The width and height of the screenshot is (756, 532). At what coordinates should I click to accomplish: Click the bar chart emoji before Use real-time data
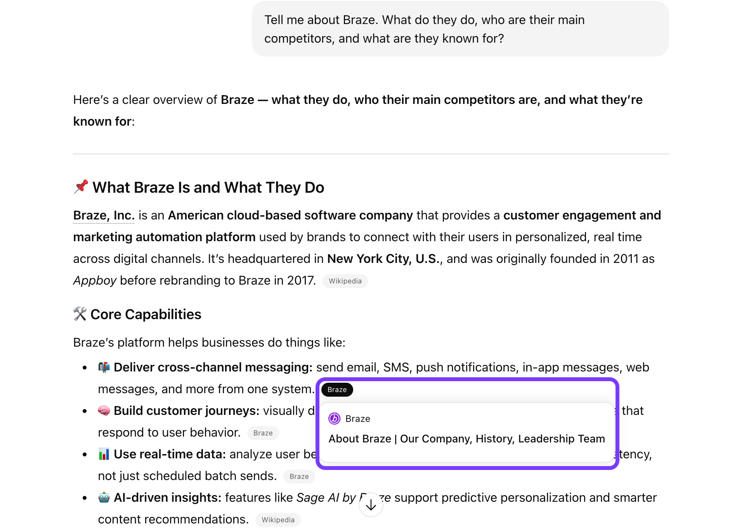click(x=104, y=454)
